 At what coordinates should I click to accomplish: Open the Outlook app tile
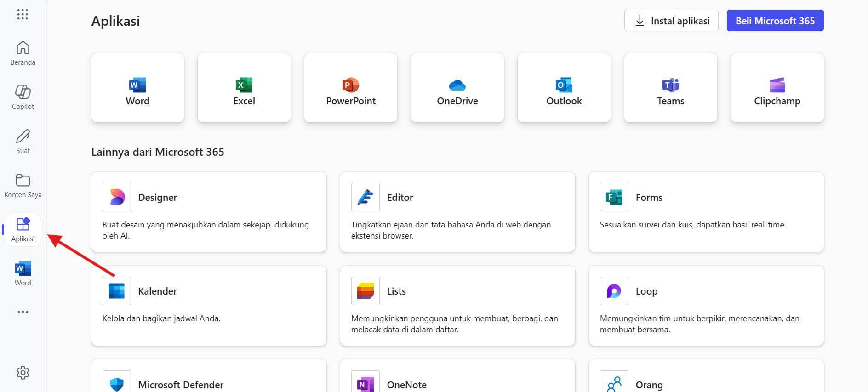click(x=564, y=88)
